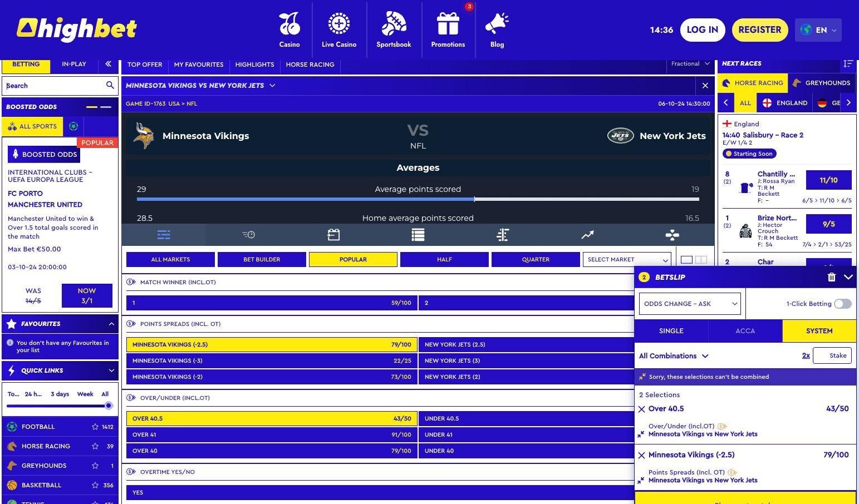Deselect Over 40.5 odds selection

pyautogui.click(x=272, y=418)
